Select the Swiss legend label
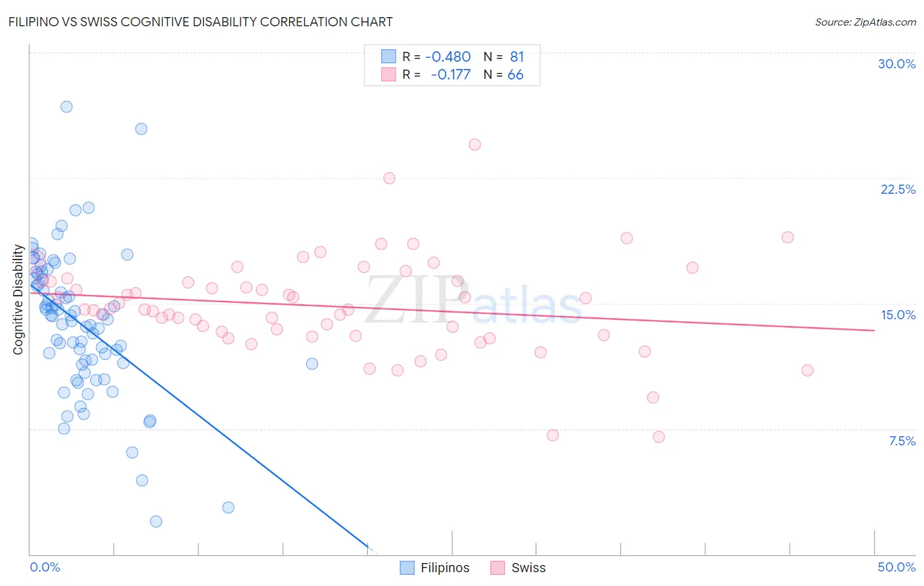This screenshot has width=924, height=586. pos(528,568)
